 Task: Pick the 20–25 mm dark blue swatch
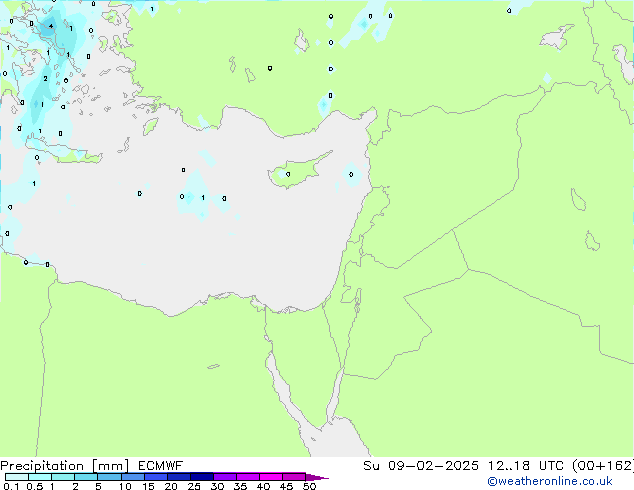point(178,477)
